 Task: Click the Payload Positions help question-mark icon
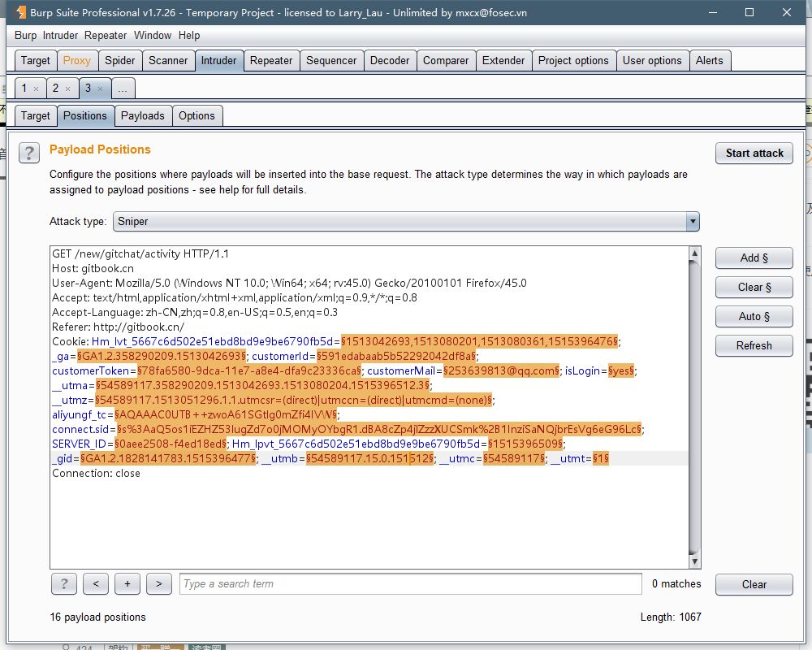coord(29,153)
